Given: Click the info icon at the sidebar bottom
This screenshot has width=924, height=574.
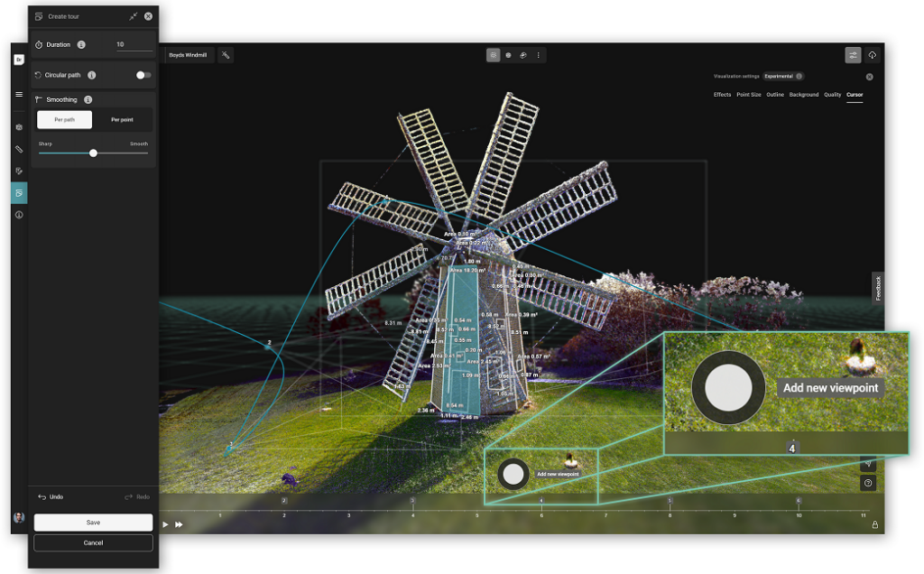Looking at the screenshot, I should click(18, 214).
